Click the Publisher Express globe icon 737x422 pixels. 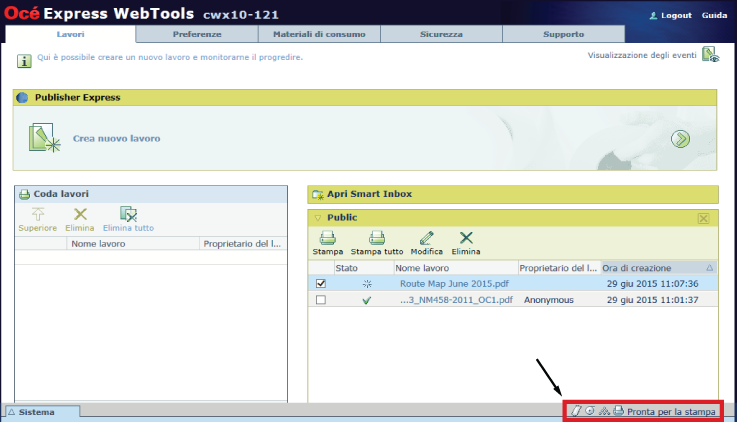click(22, 97)
